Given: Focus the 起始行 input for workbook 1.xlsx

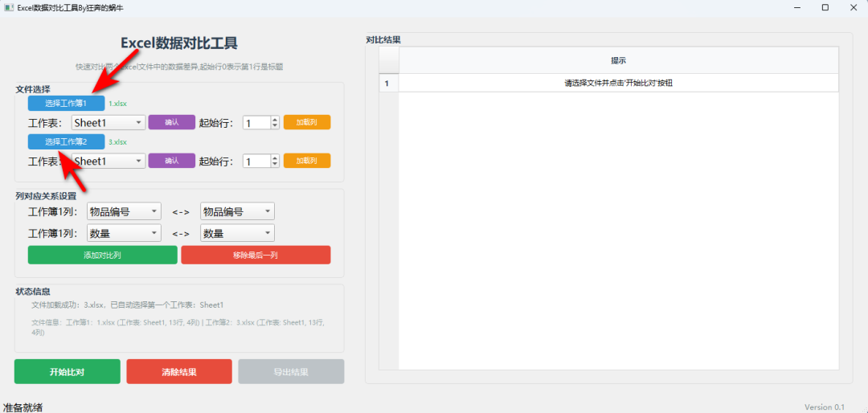Looking at the screenshot, I should click(x=257, y=123).
